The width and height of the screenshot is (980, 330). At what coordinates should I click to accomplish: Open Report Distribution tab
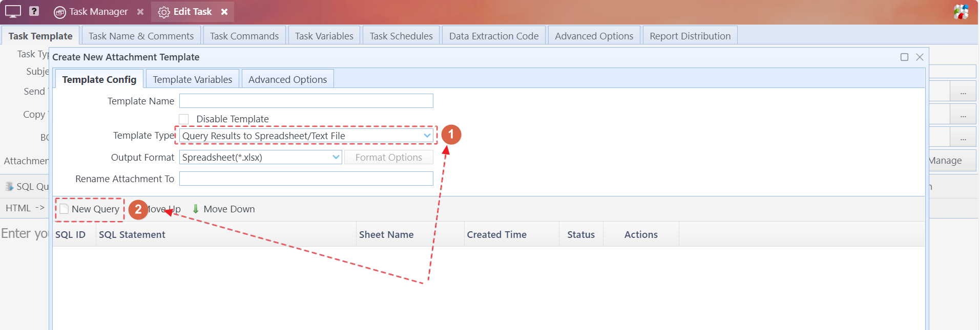[690, 36]
